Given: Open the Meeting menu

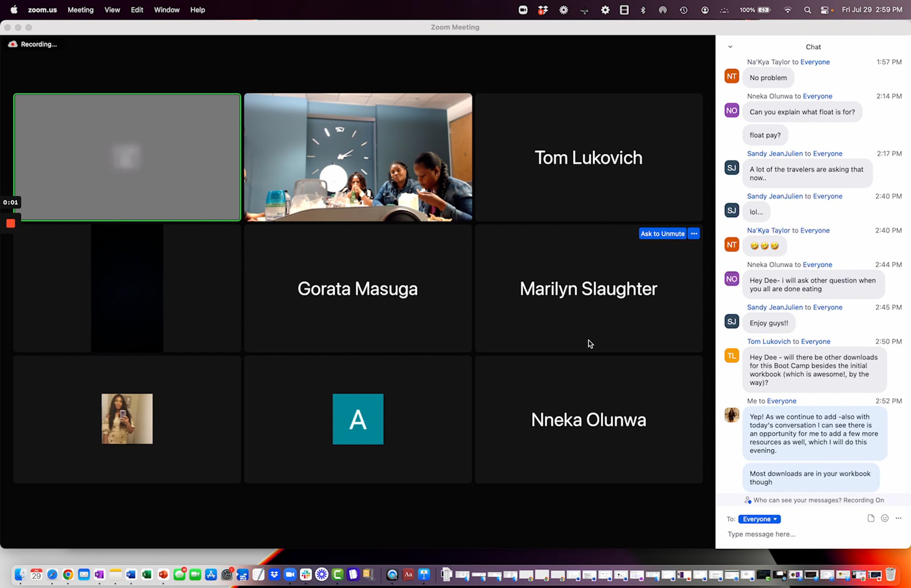Looking at the screenshot, I should coord(80,10).
